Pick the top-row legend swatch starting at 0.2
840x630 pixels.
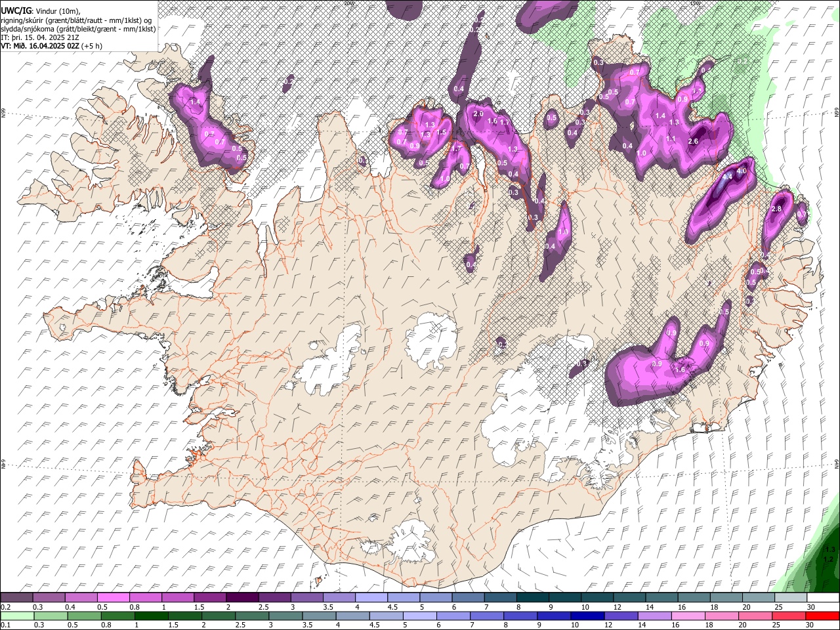(x=16, y=597)
